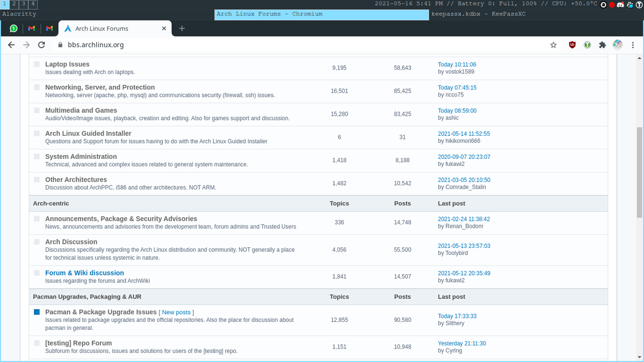The width and height of the screenshot is (644, 362).
Task: Open Forum & Wiki discussion forum
Action: pos(85,273)
